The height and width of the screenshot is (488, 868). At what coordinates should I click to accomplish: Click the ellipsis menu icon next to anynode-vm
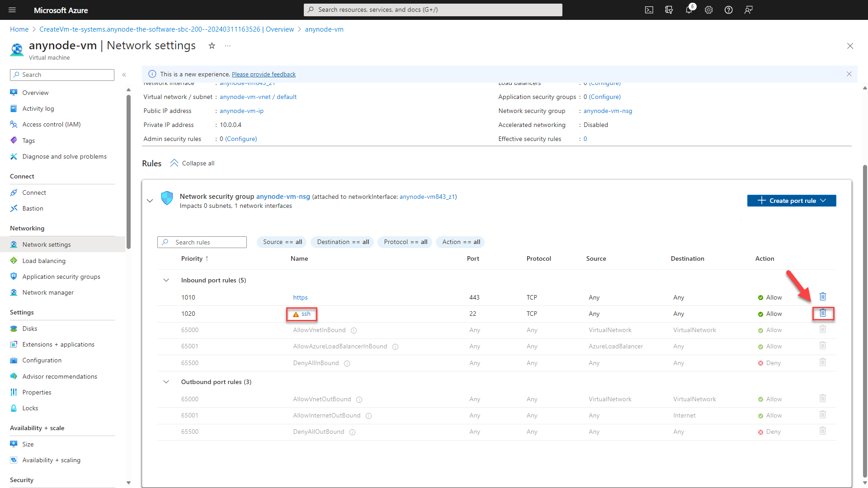[228, 47]
